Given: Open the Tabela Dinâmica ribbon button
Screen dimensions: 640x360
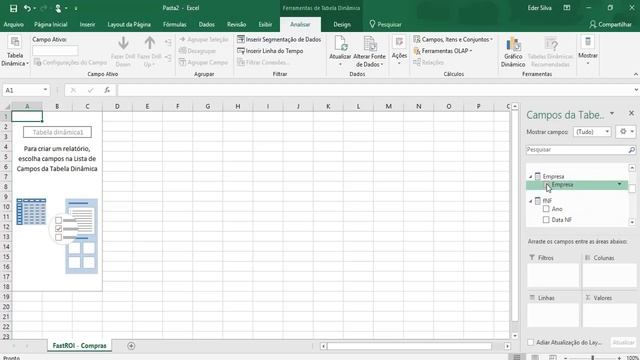Looking at the screenshot, I should 15,52.
